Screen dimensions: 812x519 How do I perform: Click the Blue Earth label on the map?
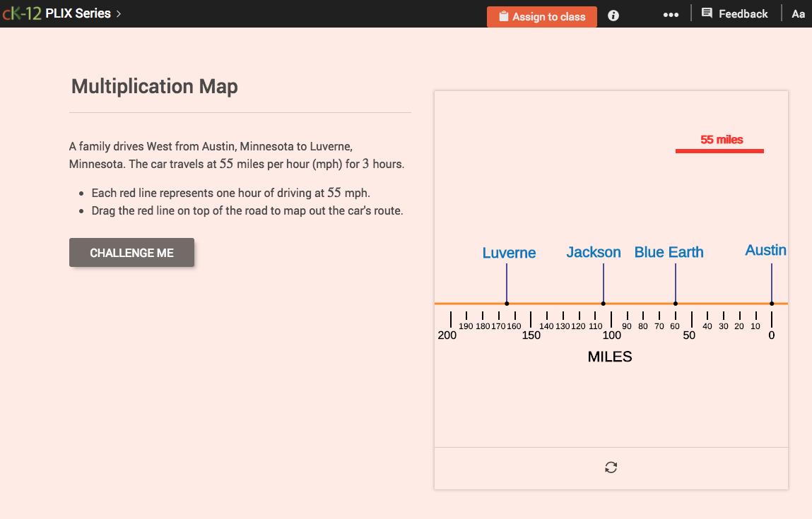click(669, 252)
